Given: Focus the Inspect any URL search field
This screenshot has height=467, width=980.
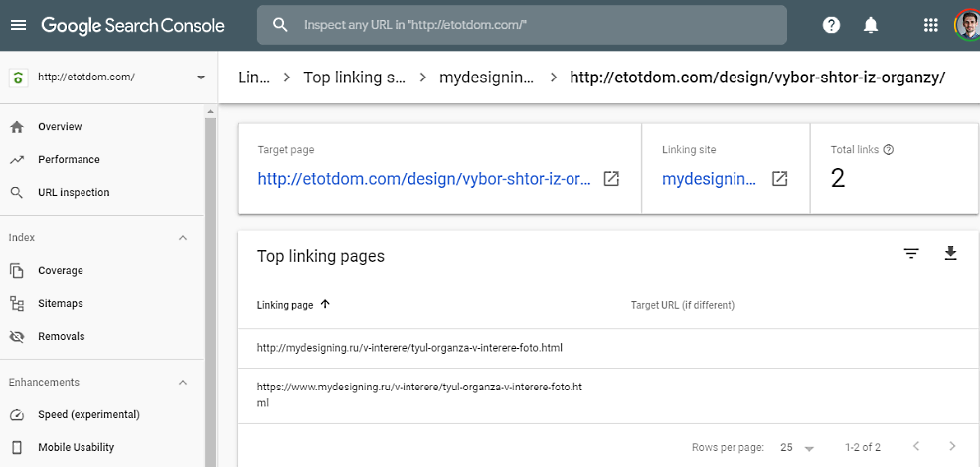Looking at the screenshot, I should pyautogui.click(x=522, y=25).
